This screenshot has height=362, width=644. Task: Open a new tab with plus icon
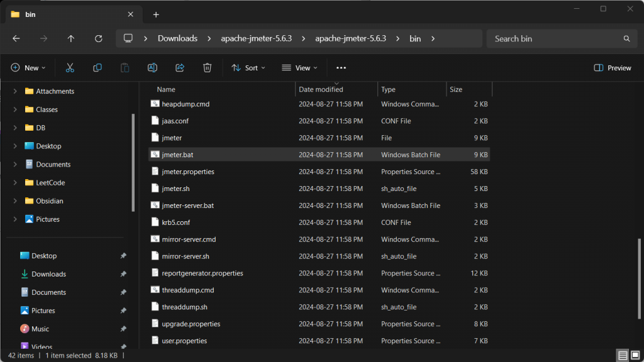point(156,15)
